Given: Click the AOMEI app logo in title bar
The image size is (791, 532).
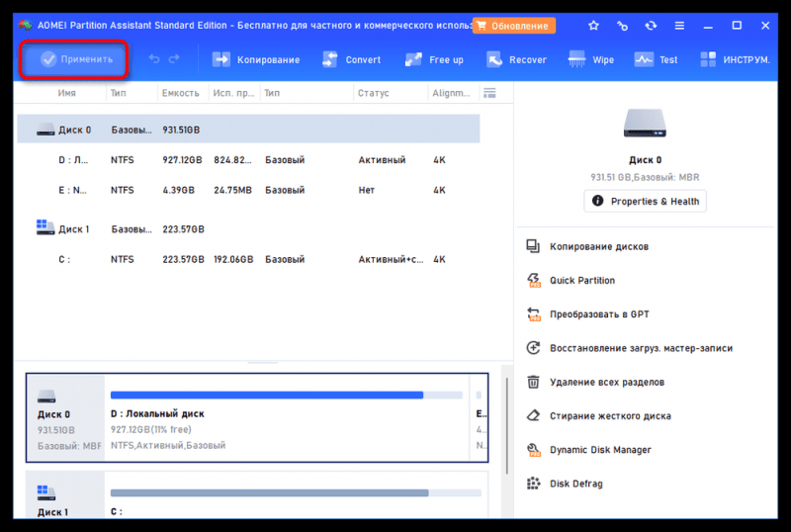Looking at the screenshot, I should pyautogui.click(x=26, y=25).
